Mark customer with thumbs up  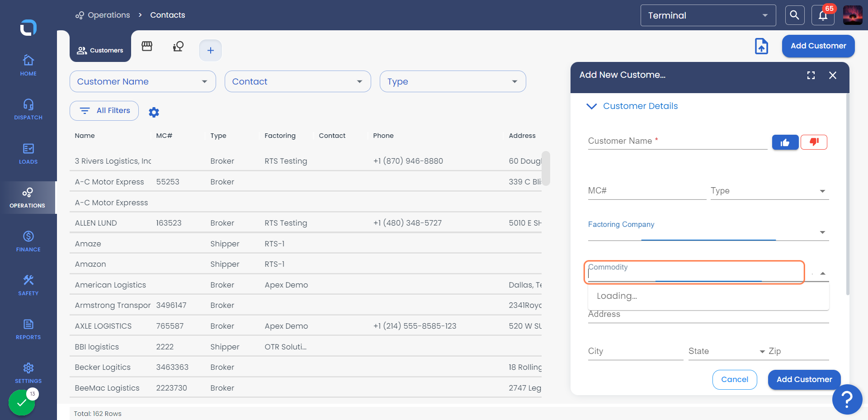785,142
